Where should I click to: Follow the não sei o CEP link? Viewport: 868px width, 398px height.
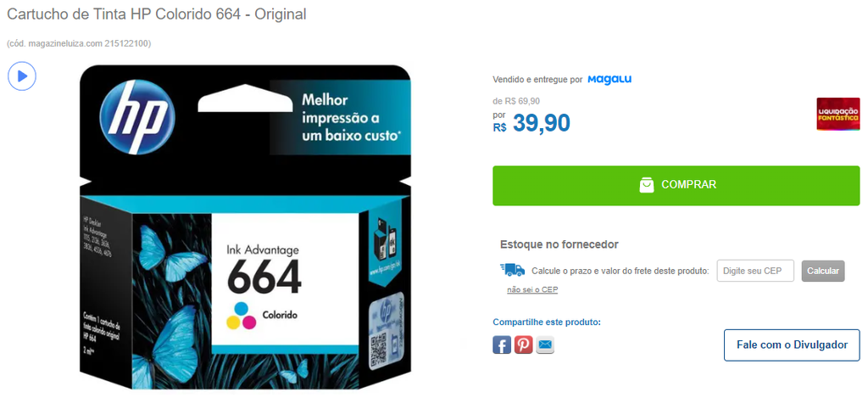[532, 290]
